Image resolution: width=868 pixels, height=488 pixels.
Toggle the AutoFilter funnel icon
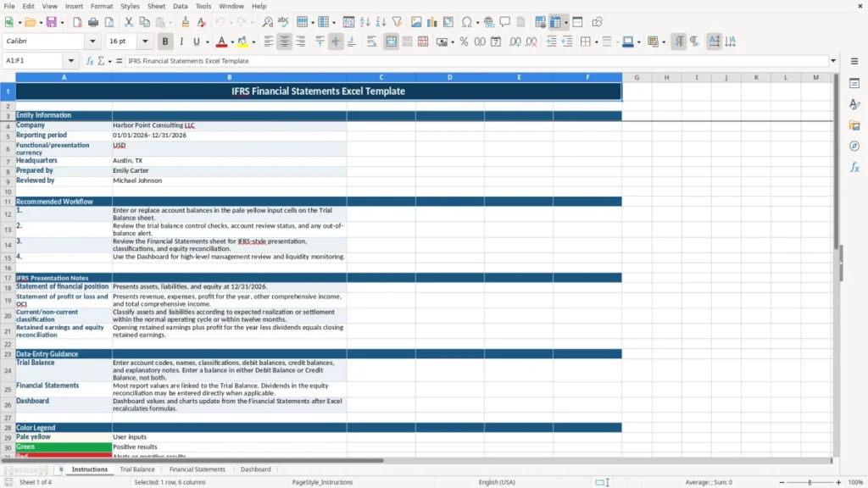pos(397,22)
